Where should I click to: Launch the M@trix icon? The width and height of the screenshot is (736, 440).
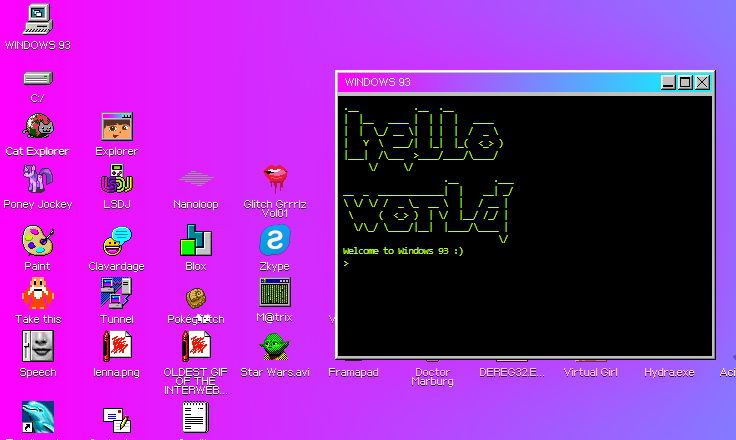(275, 292)
